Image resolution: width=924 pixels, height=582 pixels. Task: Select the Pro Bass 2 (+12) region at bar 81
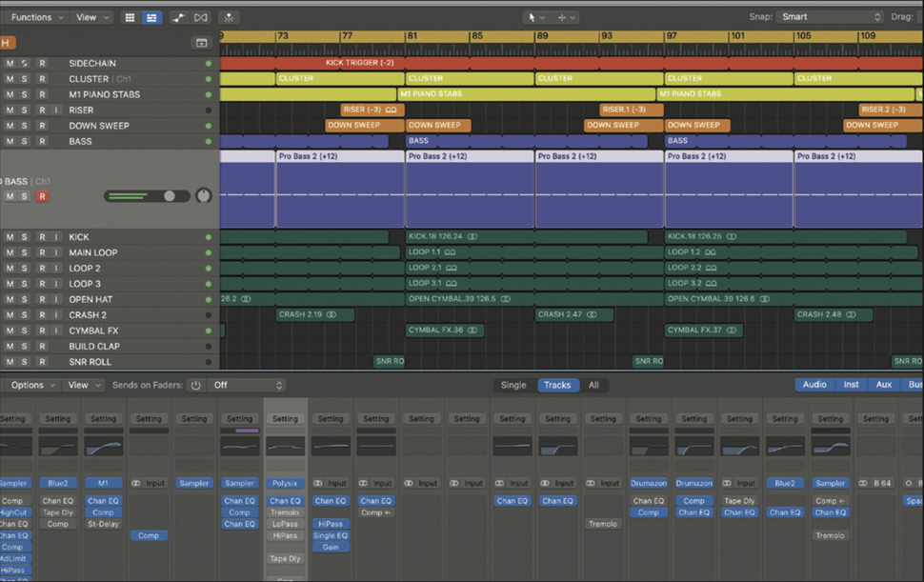(470, 189)
